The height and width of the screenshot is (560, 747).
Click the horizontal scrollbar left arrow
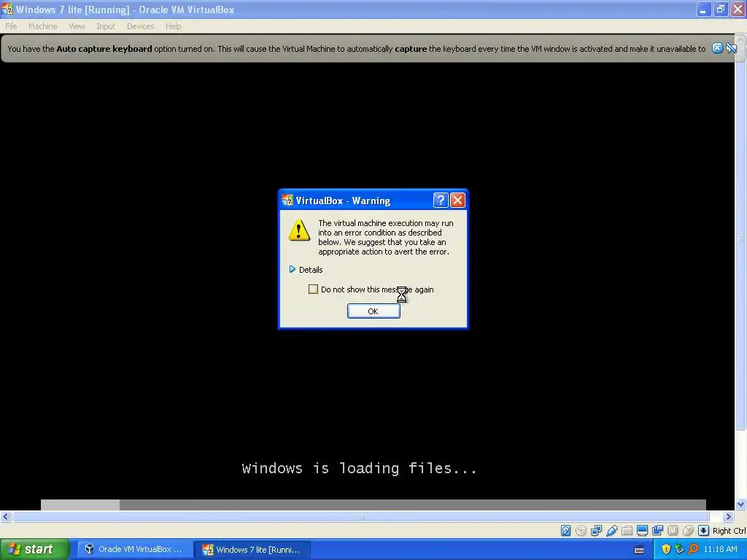click(x=6, y=516)
